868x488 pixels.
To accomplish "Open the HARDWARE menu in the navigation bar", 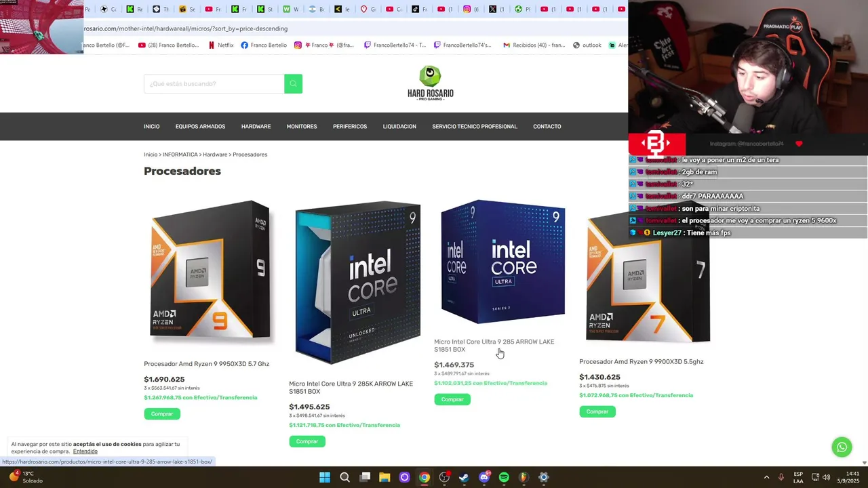I will coord(256,127).
